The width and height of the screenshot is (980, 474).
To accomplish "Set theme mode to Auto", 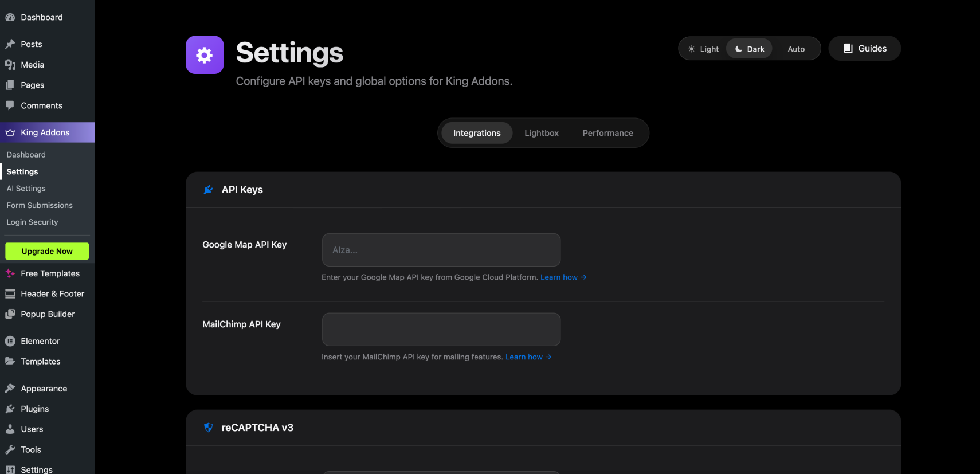I will [x=796, y=49].
